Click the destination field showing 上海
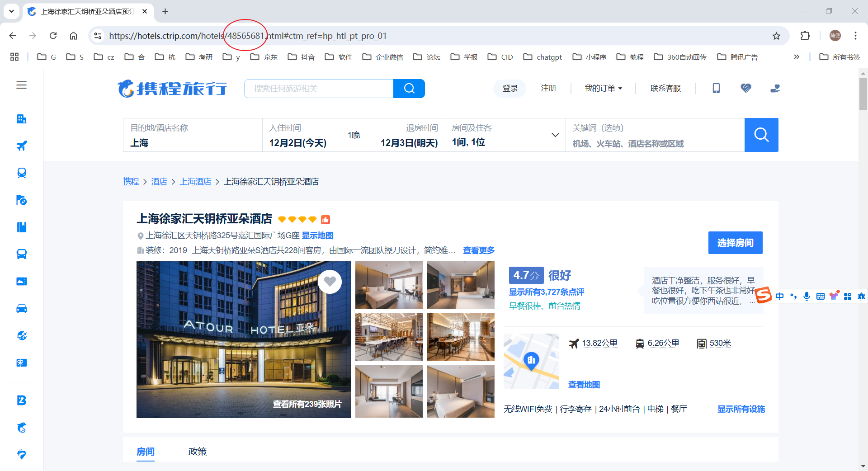This screenshot has width=868, height=471. (x=193, y=135)
